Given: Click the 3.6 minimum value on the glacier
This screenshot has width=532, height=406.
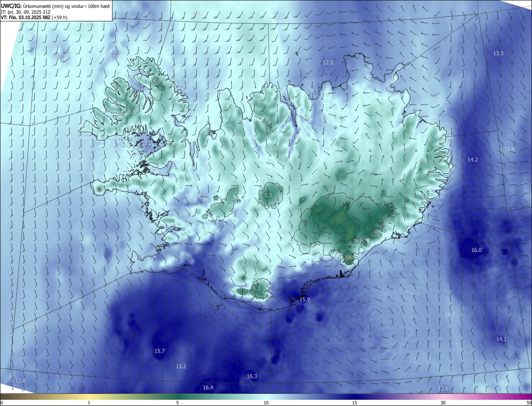Looking at the screenshot, I should point(348,258).
